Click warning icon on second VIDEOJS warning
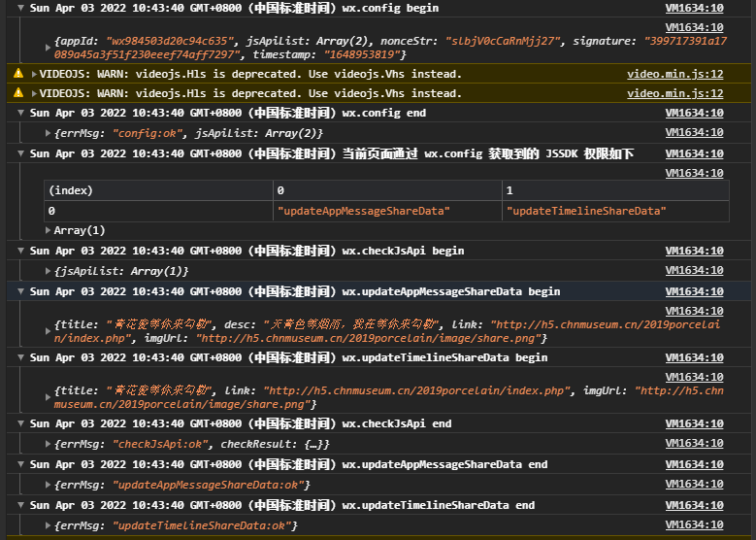 (18, 92)
